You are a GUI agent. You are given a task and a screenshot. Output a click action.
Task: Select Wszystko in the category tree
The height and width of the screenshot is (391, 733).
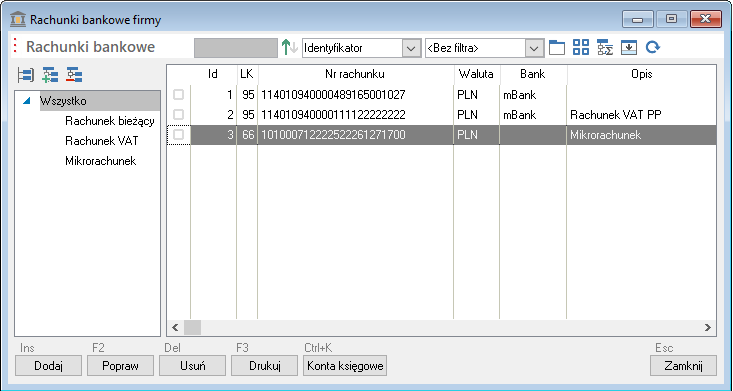pos(100,101)
